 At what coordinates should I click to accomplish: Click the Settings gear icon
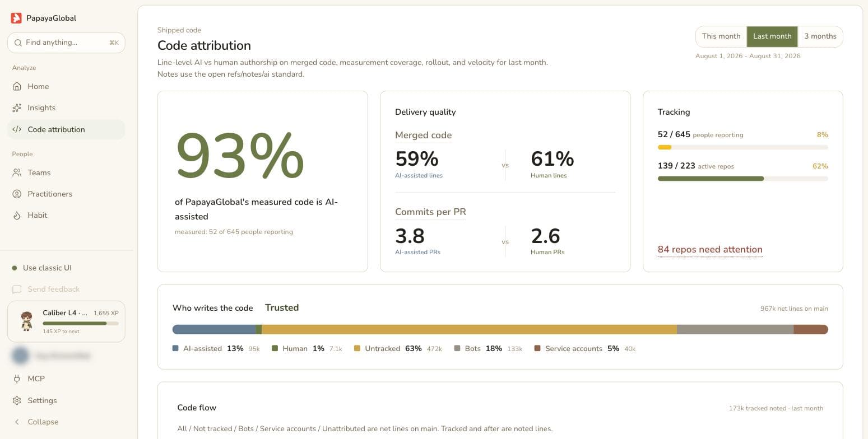click(17, 400)
